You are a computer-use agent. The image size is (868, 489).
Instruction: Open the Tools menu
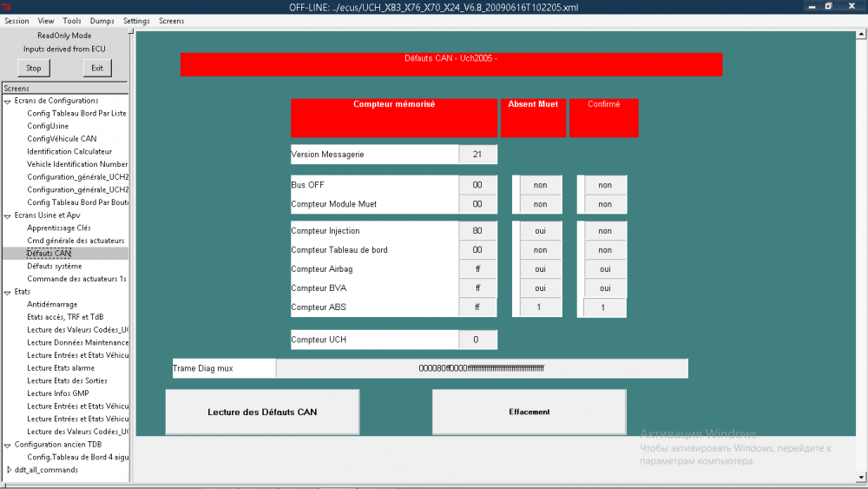pos(72,21)
